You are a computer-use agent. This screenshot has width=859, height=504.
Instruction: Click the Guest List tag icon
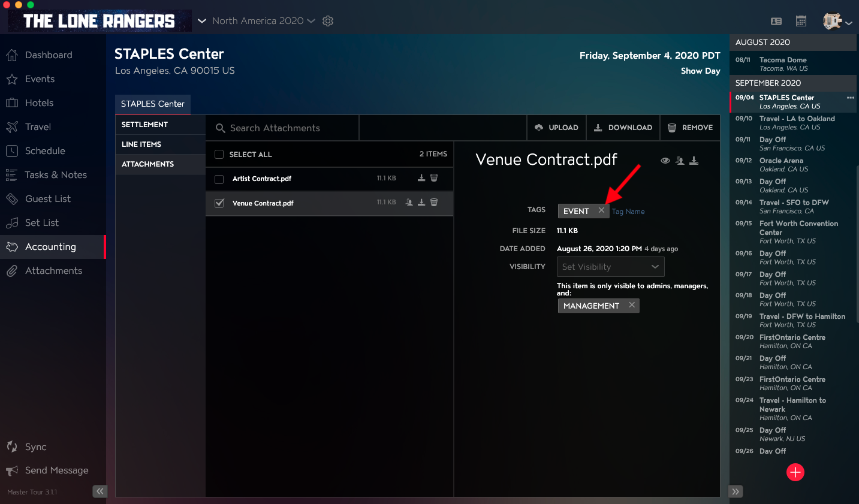(x=12, y=199)
